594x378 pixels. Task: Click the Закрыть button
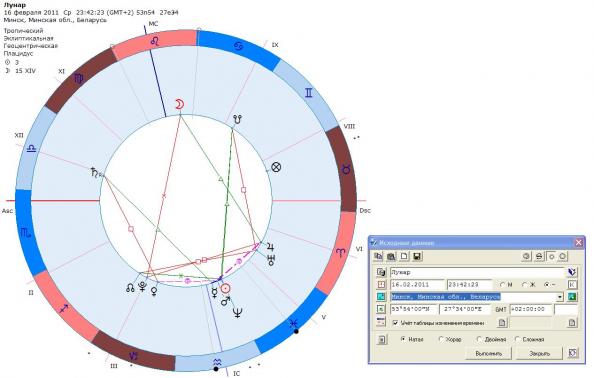[x=539, y=353]
